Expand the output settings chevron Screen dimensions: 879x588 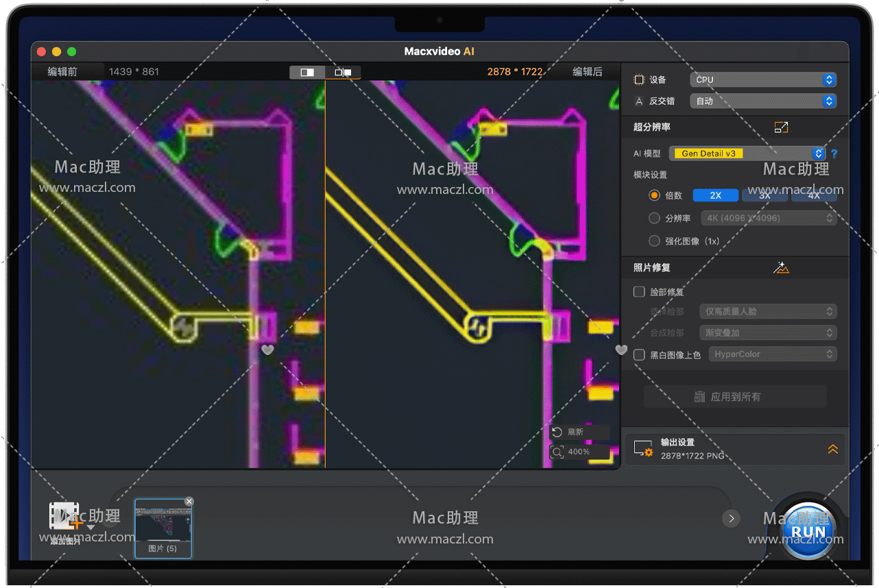[x=832, y=450]
